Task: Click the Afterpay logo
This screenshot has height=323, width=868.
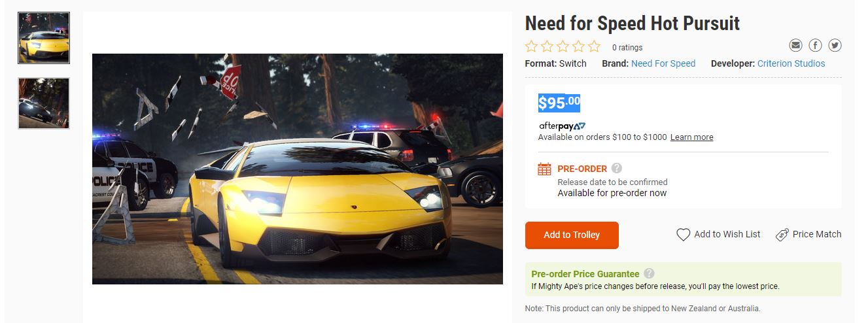Action: coord(562,126)
